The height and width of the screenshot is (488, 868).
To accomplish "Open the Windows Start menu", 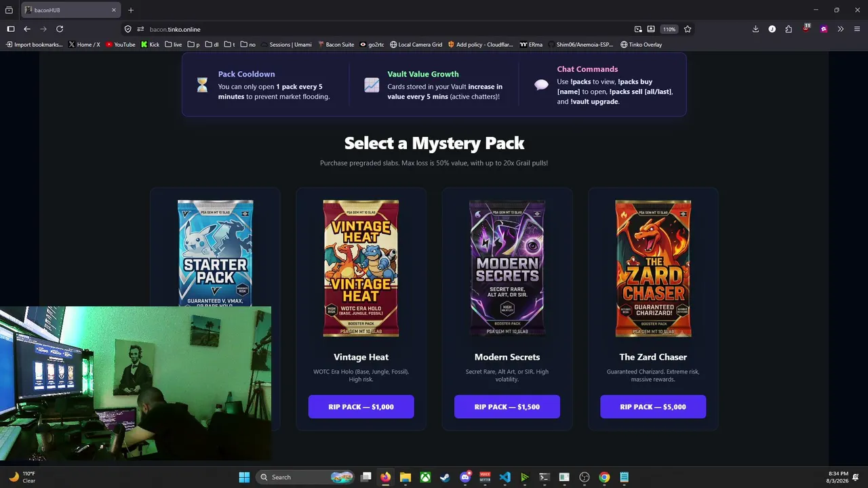I will click(244, 477).
